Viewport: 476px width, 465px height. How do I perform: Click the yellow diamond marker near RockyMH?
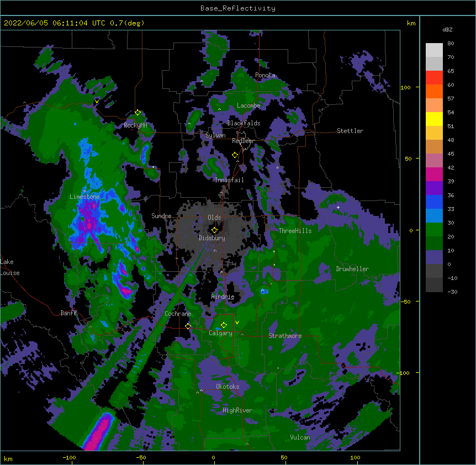[x=137, y=113]
